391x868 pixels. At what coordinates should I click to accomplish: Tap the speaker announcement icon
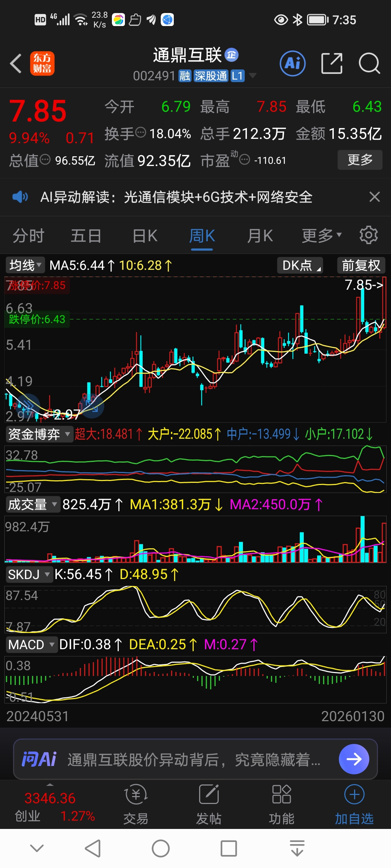(x=20, y=197)
